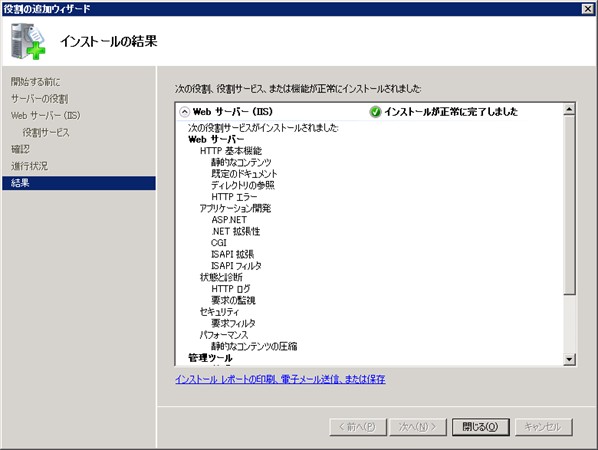Select the Web サーバー (IIS) sidebar step
Viewport: 598px width, 450px height.
point(46,116)
